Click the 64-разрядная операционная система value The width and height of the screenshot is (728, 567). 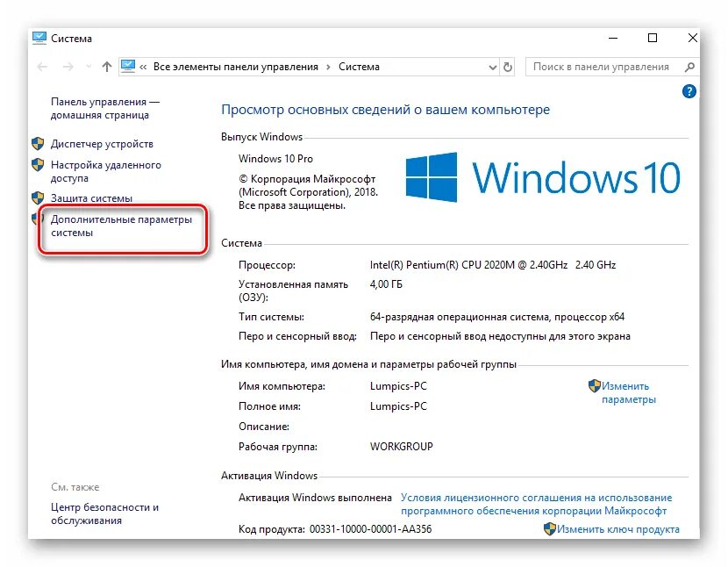(x=497, y=317)
